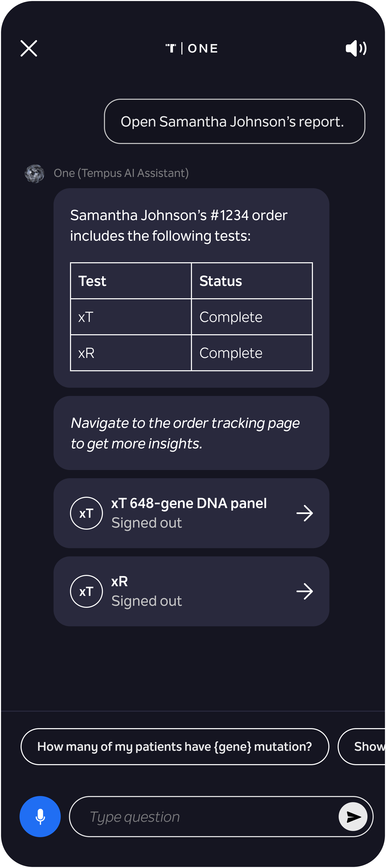Click the xR Complete table row
The image size is (386, 868).
pos(191,353)
